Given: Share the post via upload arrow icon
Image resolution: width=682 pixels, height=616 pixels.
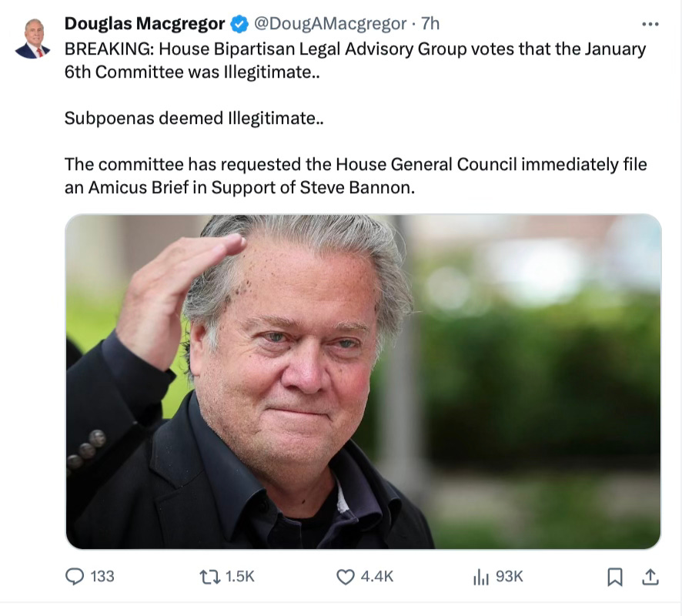Looking at the screenshot, I should (x=650, y=577).
